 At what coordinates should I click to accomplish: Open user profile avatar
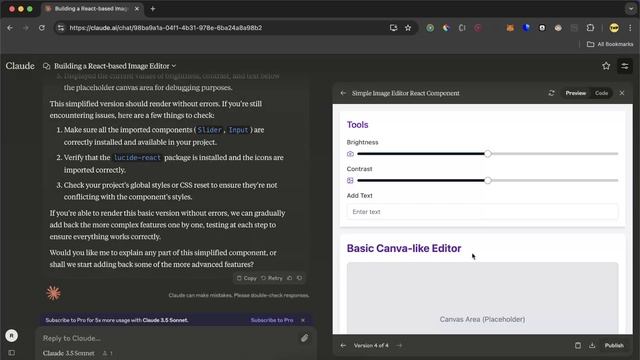(11, 336)
